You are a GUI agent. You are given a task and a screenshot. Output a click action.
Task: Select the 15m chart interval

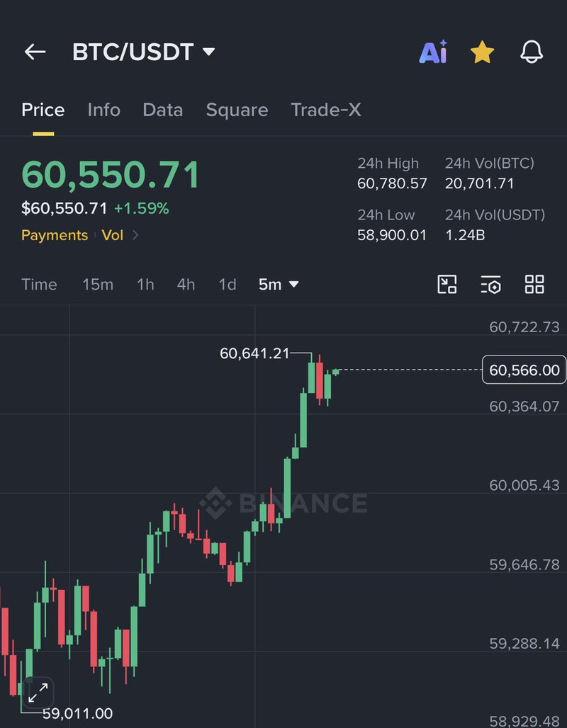98,284
